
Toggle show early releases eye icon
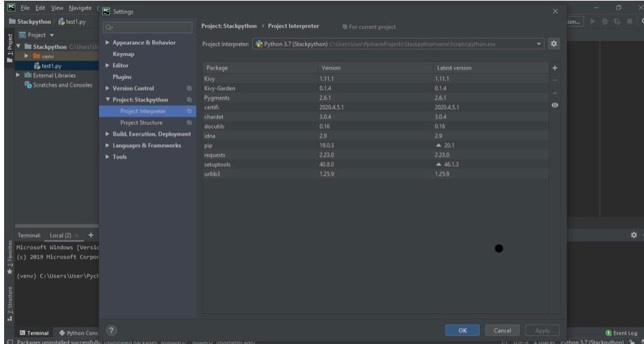[555, 105]
